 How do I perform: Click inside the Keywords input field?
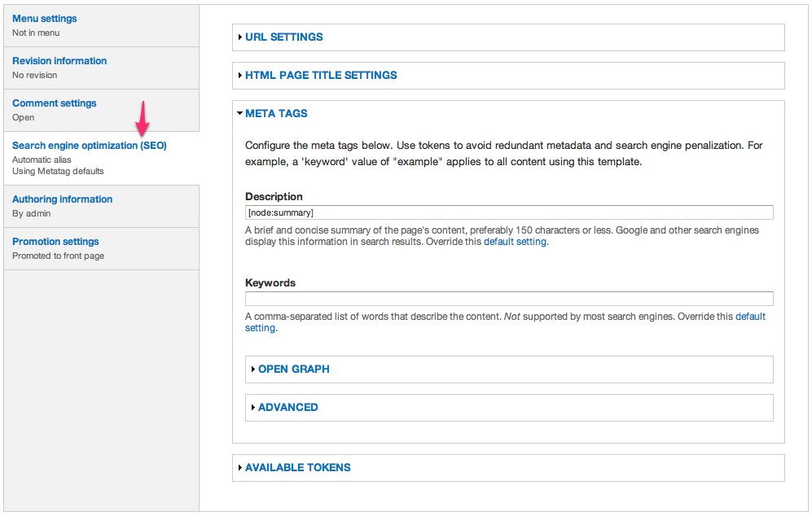508,298
